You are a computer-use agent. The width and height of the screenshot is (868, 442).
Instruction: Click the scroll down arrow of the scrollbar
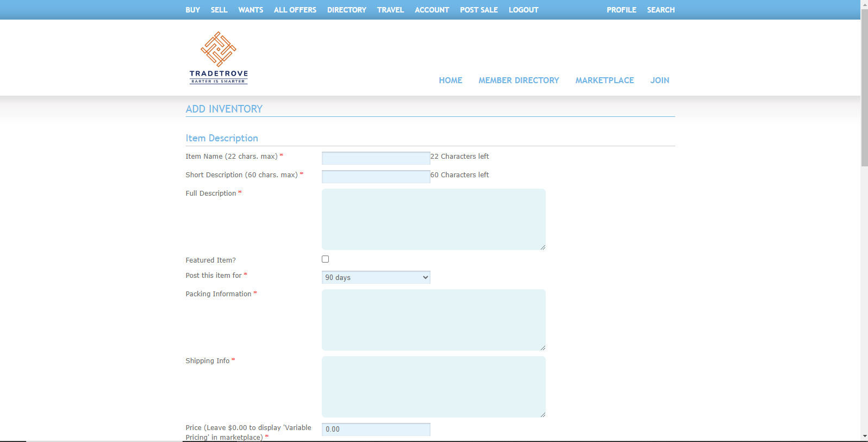pos(864,436)
